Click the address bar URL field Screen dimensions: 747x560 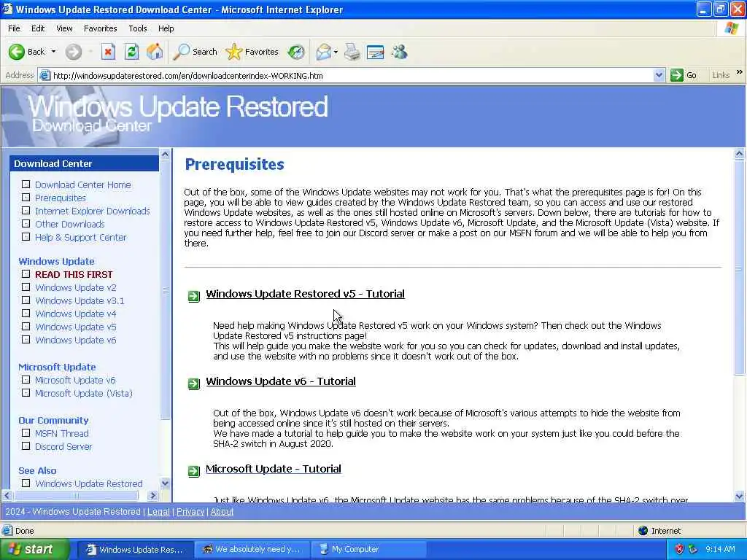(352, 75)
